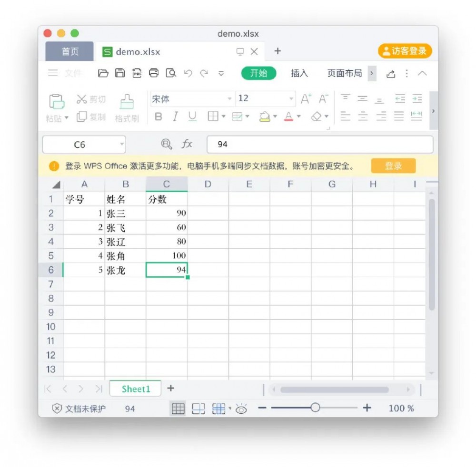The image size is (476, 467).
Task: Save the workbook using the save icon
Action: [119, 73]
